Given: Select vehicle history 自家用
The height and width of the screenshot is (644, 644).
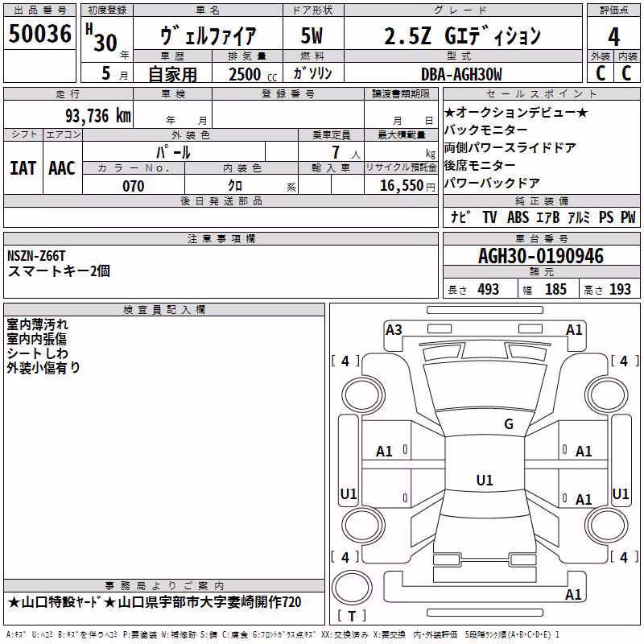Looking at the screenshot, I should point(172,74).
